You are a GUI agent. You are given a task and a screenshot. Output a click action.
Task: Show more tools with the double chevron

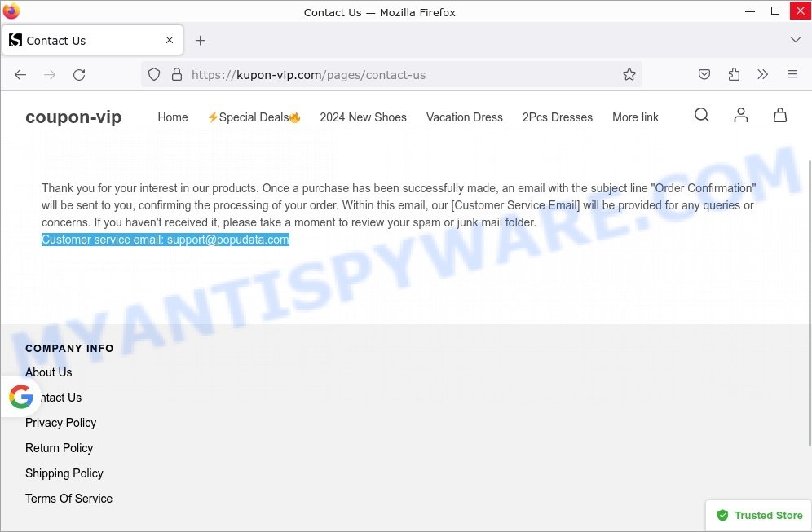[763, 74]
